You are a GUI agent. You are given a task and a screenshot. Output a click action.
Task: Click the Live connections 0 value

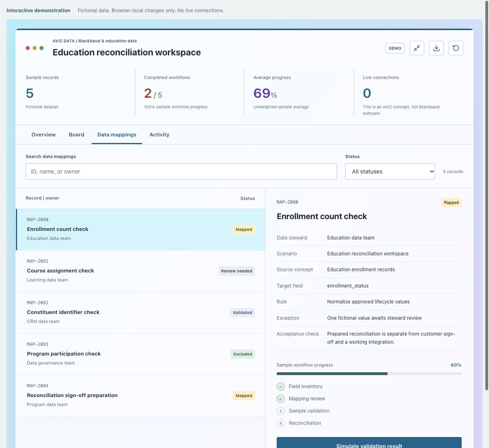coord(367,93)
